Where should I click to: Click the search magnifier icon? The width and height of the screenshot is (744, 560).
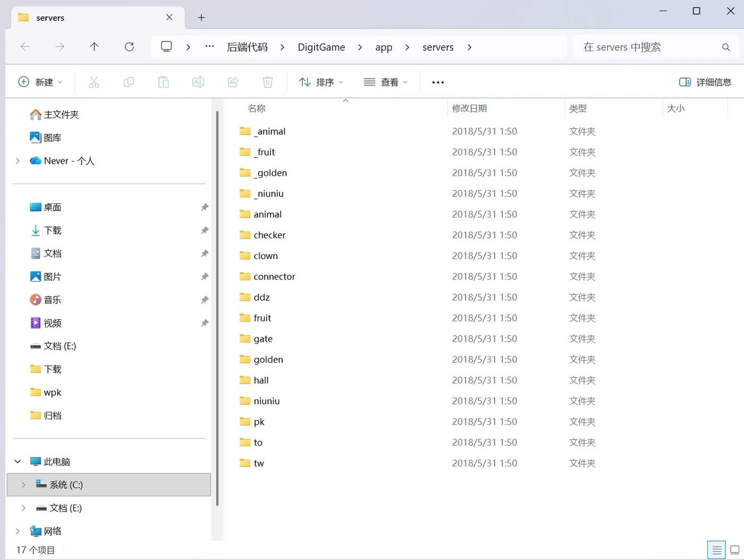click(726, 47)
